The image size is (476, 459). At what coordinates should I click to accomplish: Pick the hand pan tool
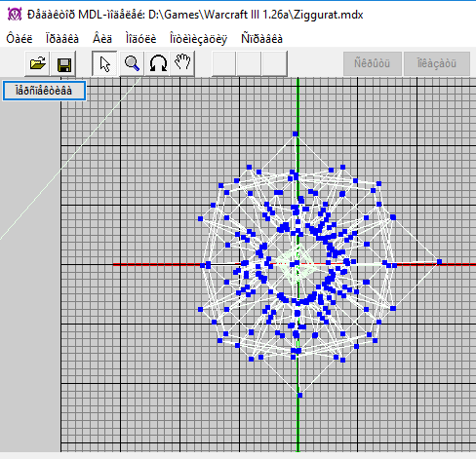point(182,63)
